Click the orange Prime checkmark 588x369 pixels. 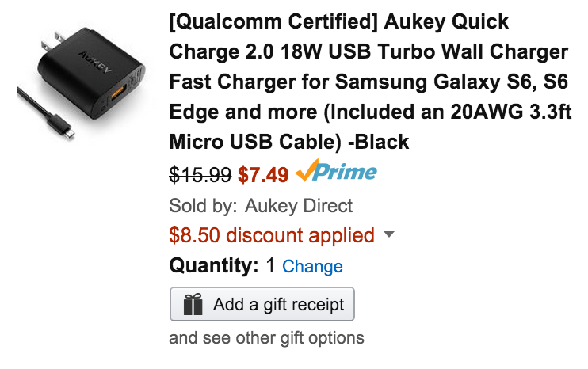point(307,169)
